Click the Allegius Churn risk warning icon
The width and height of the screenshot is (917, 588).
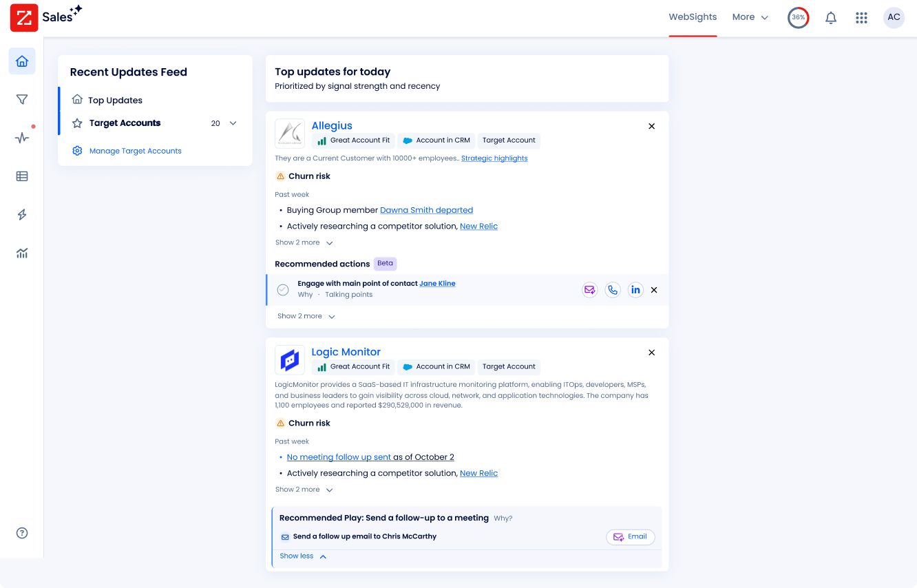(x=280, y=176)
